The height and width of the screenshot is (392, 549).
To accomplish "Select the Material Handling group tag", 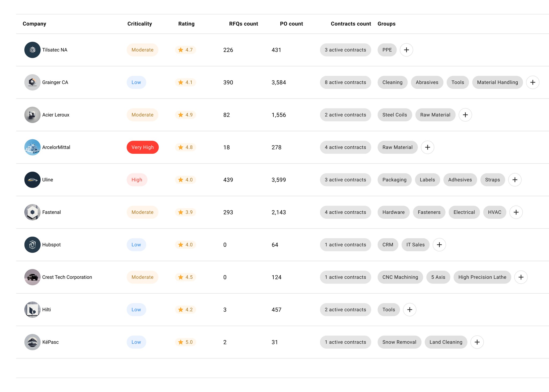I will 497,82.
